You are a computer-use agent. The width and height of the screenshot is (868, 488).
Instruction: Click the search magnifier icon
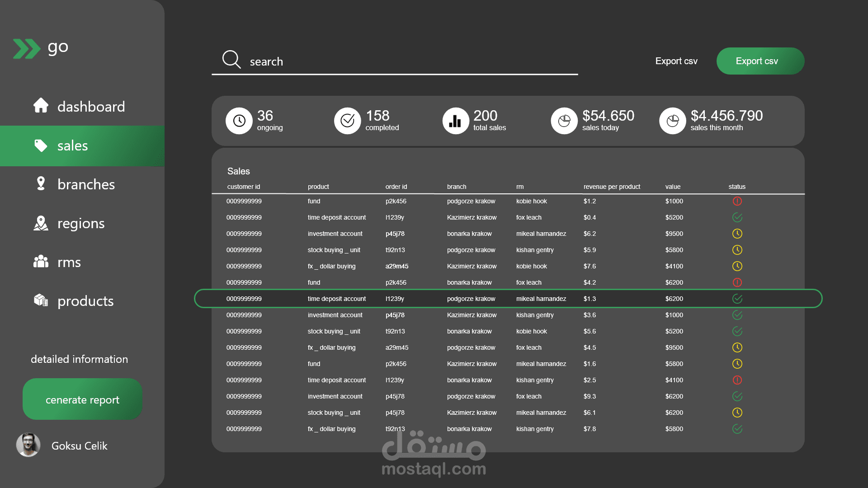231,59
